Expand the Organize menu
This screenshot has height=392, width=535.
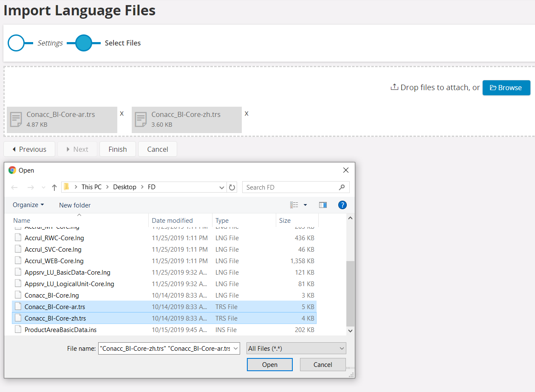click(x=28, y=205)
